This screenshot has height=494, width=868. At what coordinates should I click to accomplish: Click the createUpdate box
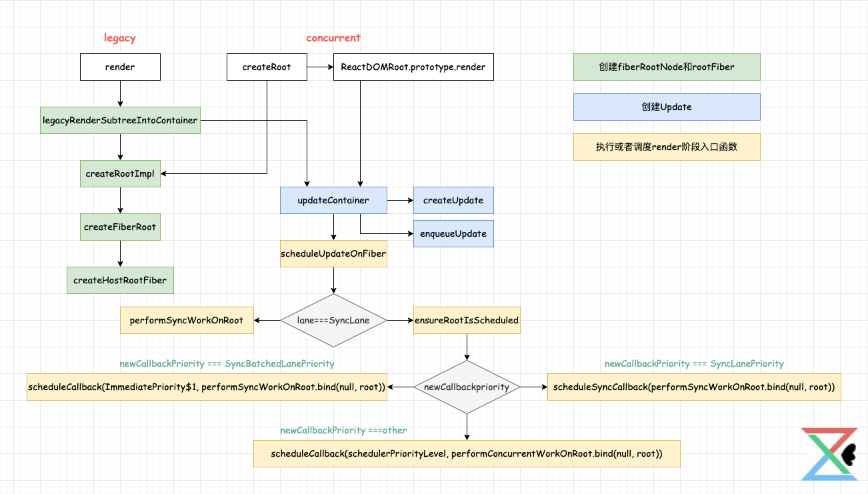pos(453,201)
